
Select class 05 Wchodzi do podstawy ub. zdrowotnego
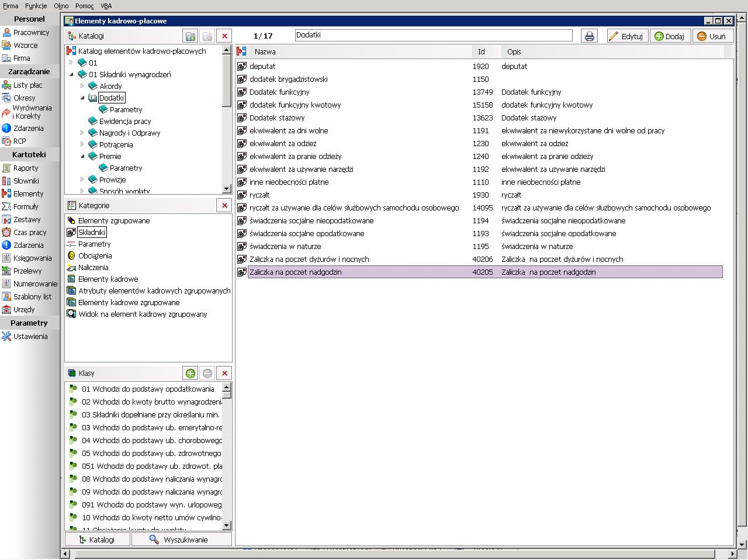pyautogui.click(x=151, y=453)
